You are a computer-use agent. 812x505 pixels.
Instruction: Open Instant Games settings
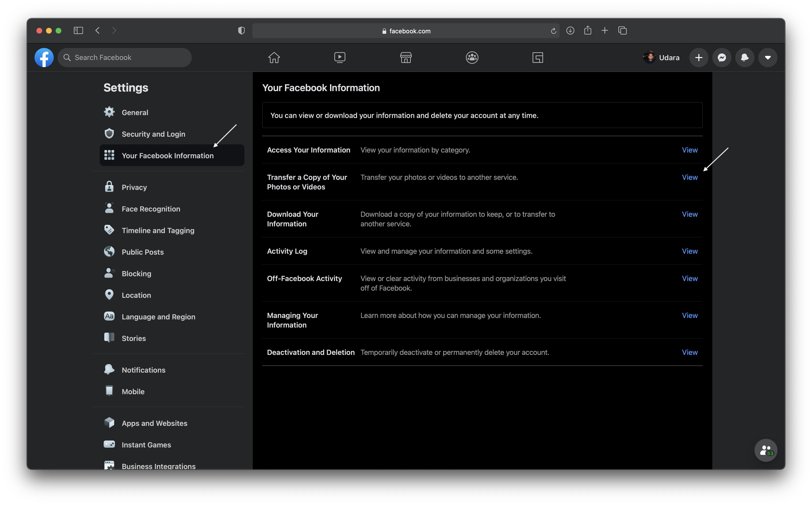pyautogui.click(x=172, y=445)
